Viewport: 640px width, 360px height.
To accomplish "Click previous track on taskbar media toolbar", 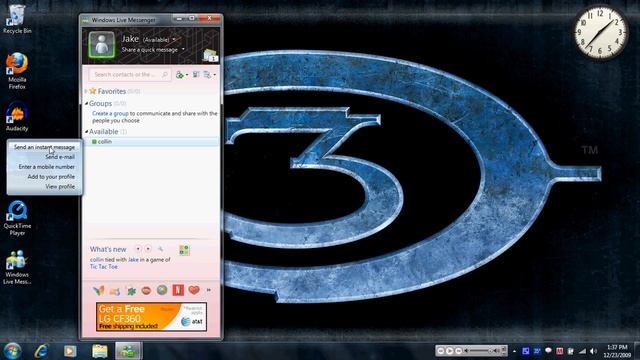I will pos(441,351).
